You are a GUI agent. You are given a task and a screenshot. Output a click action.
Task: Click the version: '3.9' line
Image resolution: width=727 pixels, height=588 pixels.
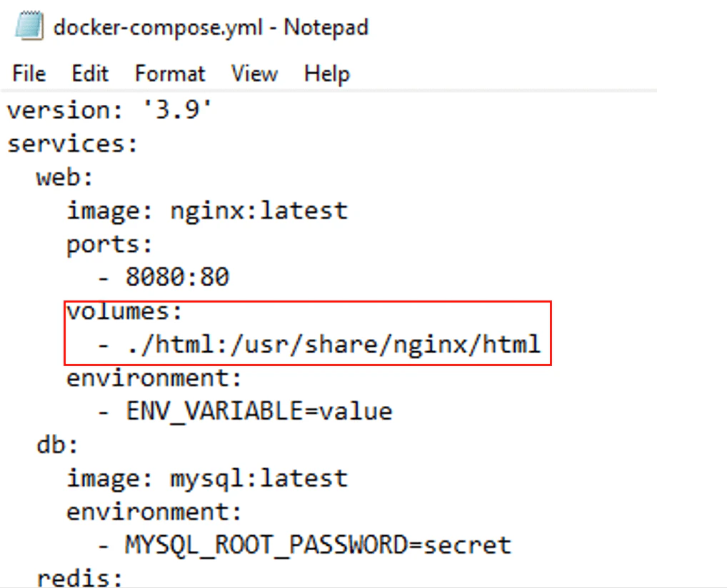point(109,110)
